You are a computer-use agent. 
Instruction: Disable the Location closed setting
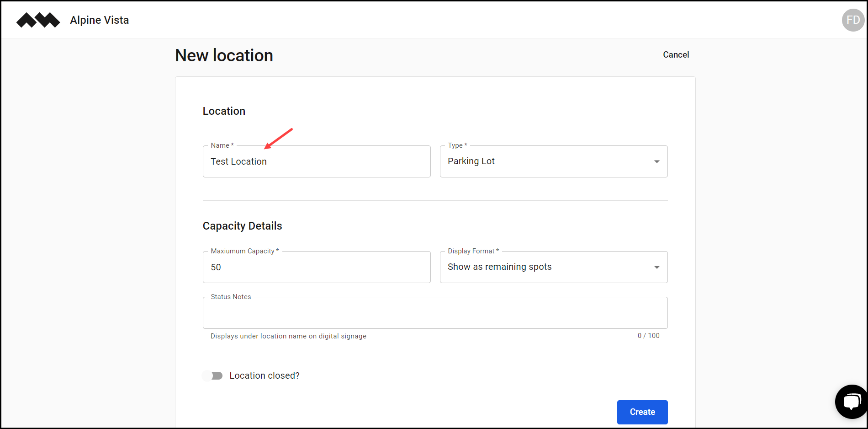pos(212,375)
